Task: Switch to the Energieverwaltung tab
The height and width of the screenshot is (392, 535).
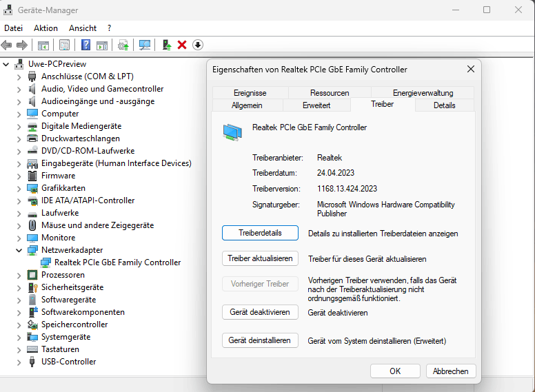Action: click(423, 93)
